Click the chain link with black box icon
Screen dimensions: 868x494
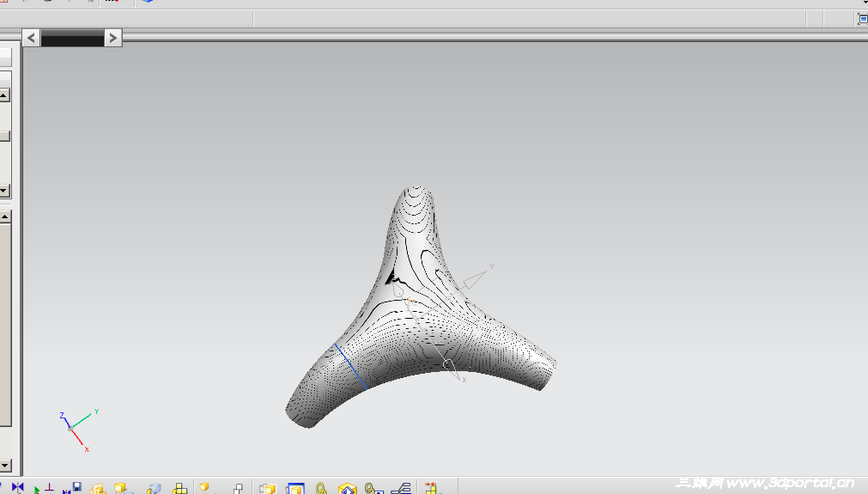(373, 489)
